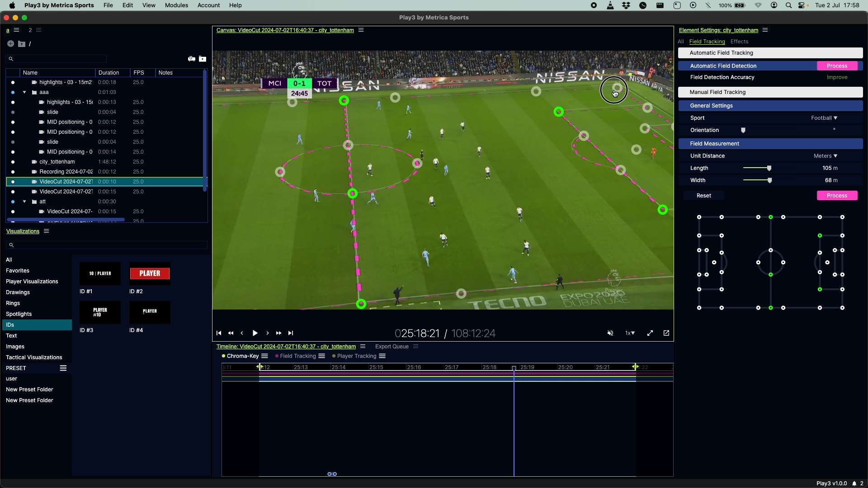This screenshot has height=488, width=868.
Task: Jump to the start of the clip
Action: pyautogui.click(x=219, y=333)
